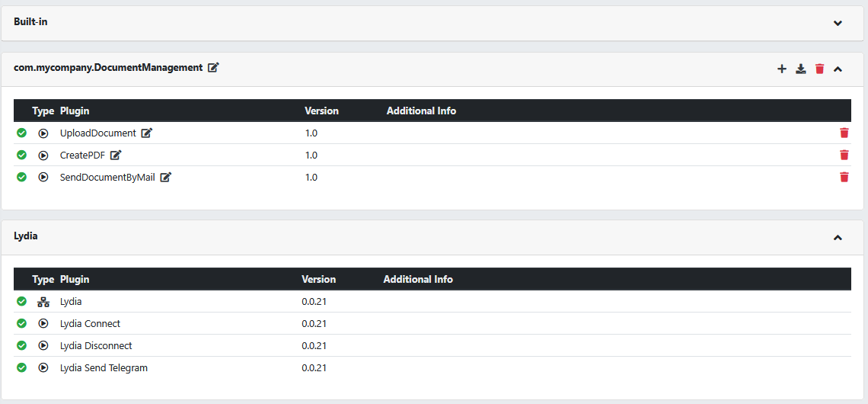Click the green status check for Lydia plugin
The image size is (868, 404).
(21, 302)
